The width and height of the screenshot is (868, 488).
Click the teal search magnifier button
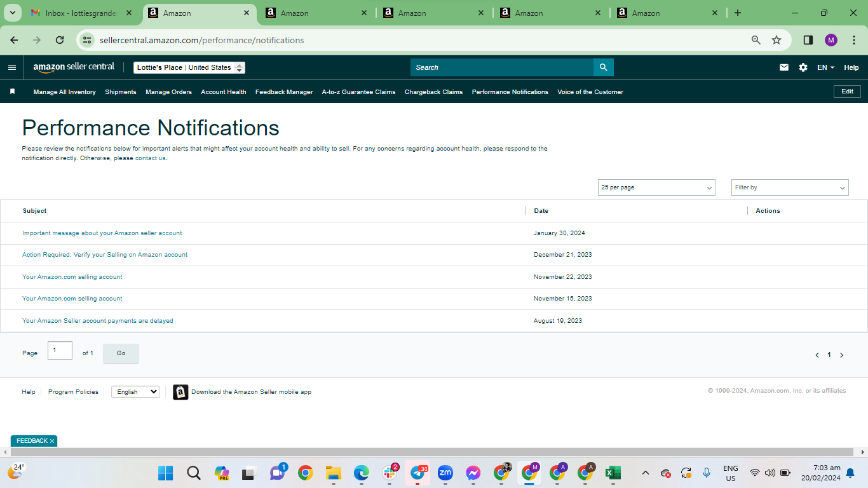[x=603, y=67]
